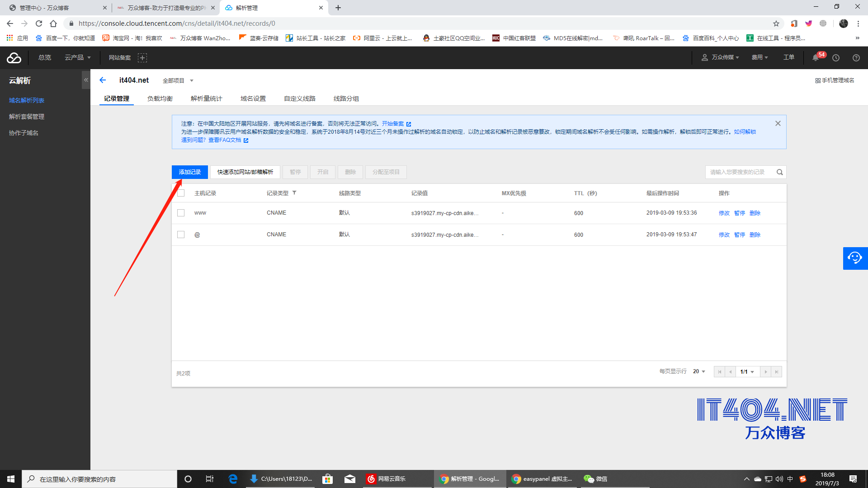Viewport: 868px width, 488px height.
Task: Open Microsoft Edge from taskbar
Action: [x=233, y=479]
